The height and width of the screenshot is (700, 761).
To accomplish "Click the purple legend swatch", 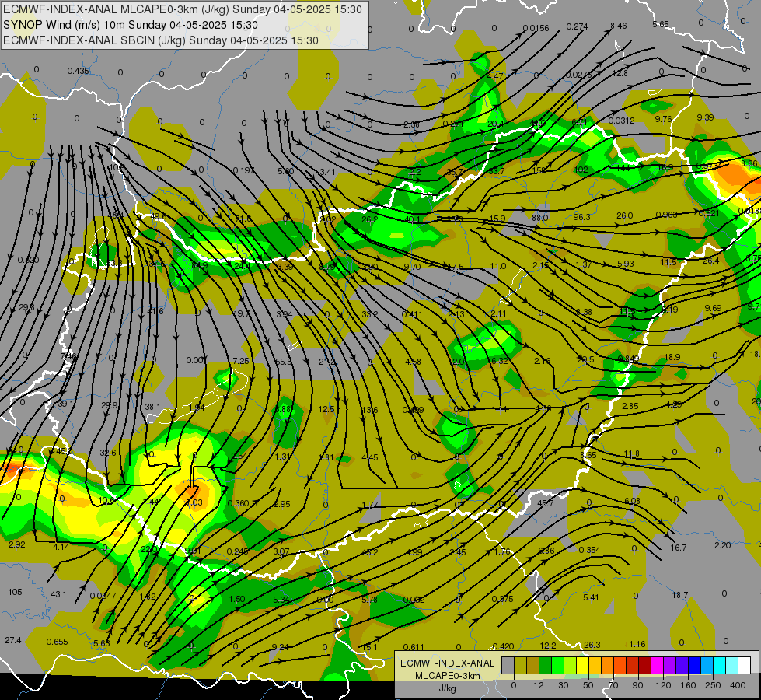I will point(669,665).
